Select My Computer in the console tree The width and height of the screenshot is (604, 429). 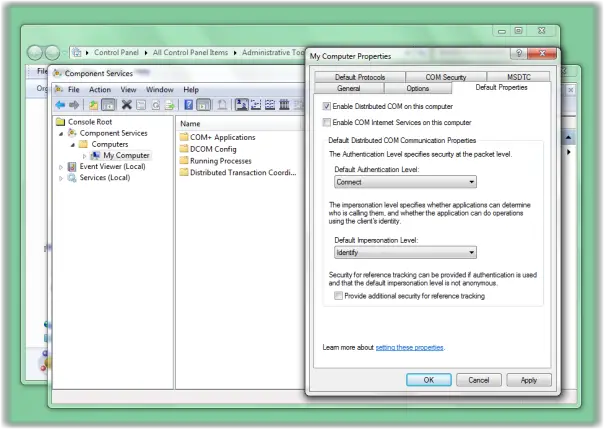click(x=126, y=155)
